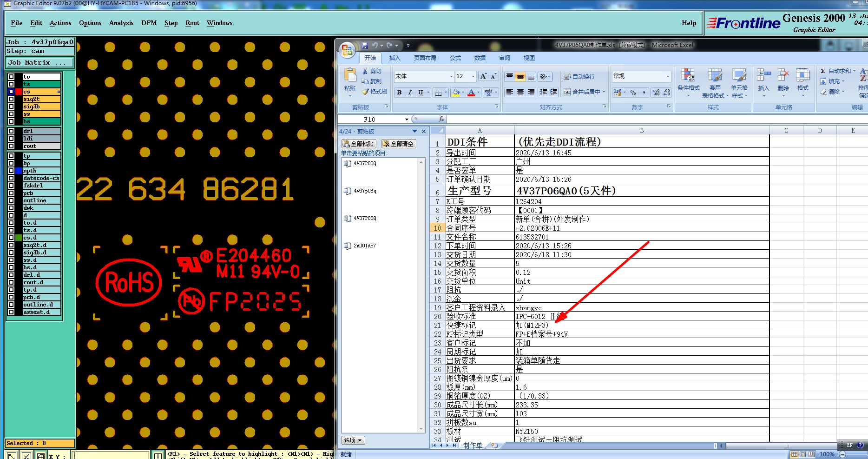Open the font size dropdown showing 12
Screen dimensions: 868x459
[x=473, y=76]
